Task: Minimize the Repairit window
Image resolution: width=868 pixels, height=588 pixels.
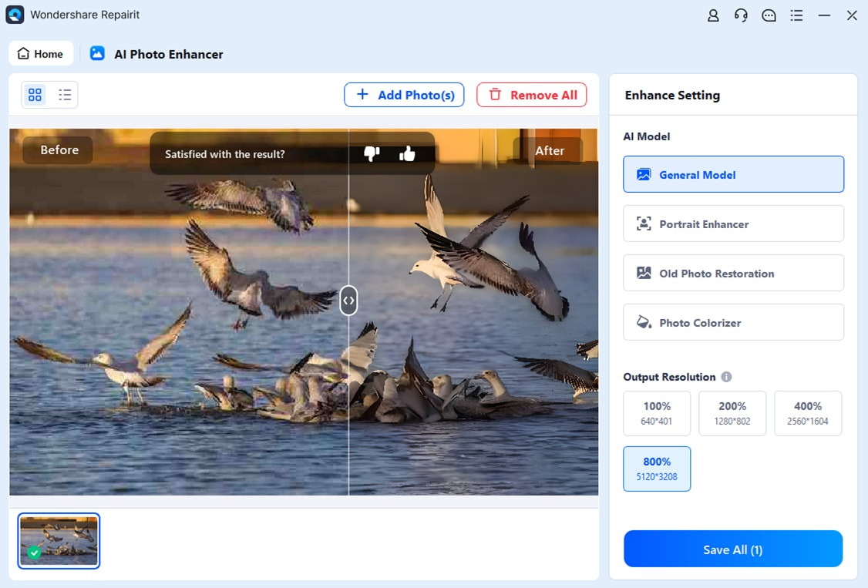Action: 824,15
